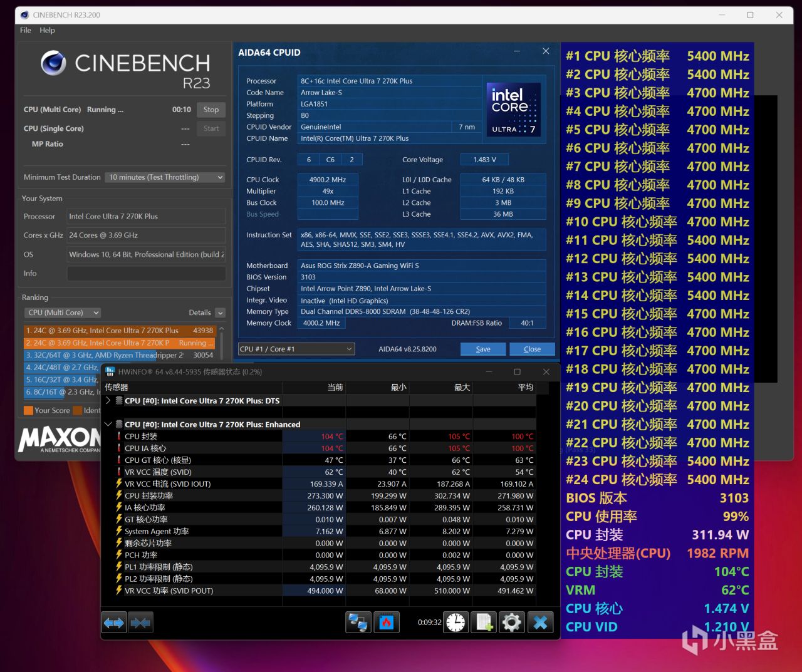Click the CPU Clock value 4900.2 MHz
The height and width of the screenshot is (672, 802).
tap(328, 180)
